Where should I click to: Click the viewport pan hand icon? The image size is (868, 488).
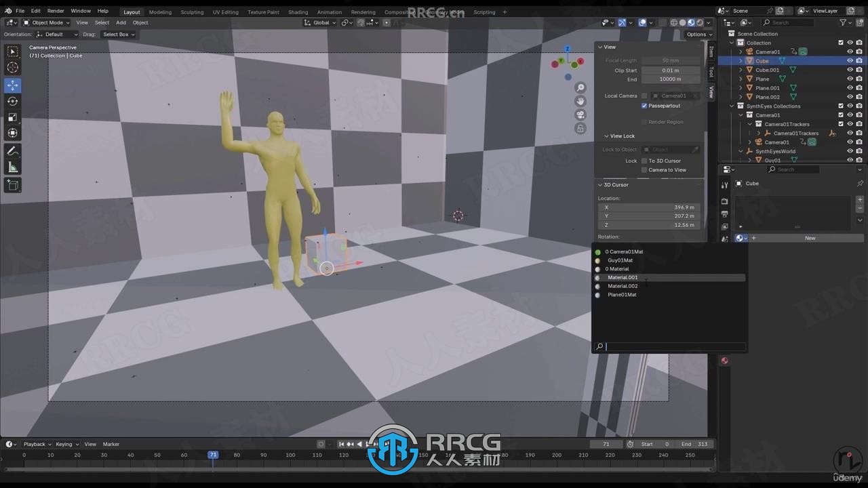(x=580, y=101)
